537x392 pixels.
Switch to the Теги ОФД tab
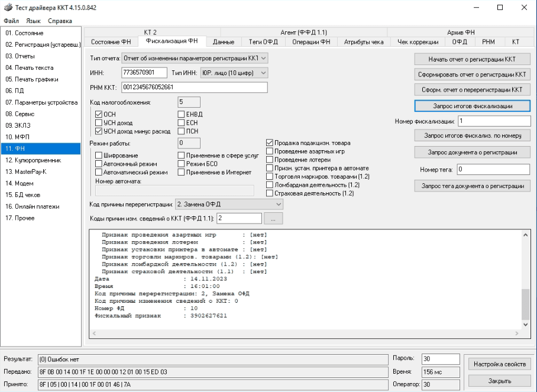[x=264, y=41]
